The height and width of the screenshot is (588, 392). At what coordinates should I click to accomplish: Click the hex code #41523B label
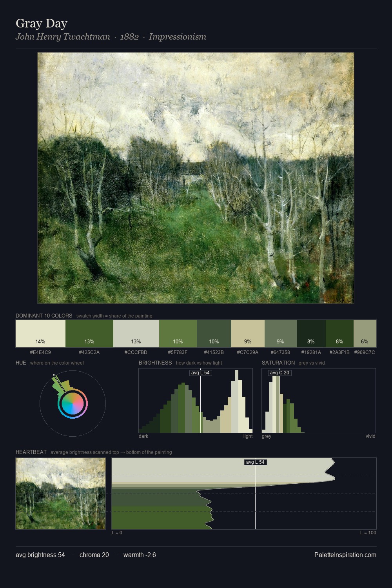tap(214, 352)
